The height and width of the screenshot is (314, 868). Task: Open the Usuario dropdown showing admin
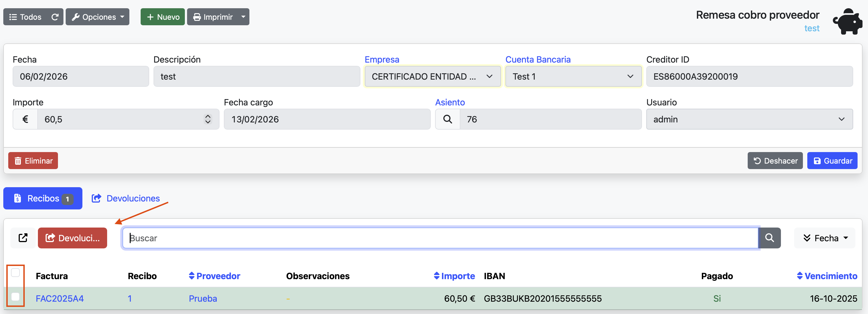(749, 119)
